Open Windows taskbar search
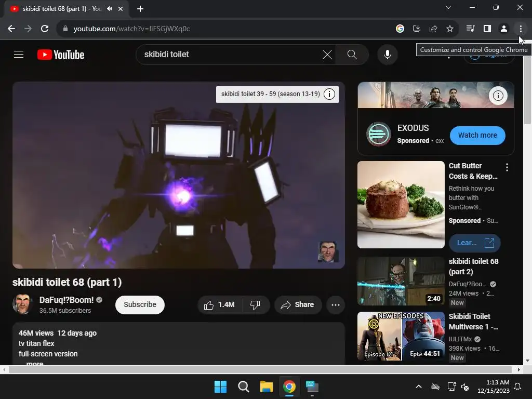Viewport: 532px width, 399px height. coord(243,387)
